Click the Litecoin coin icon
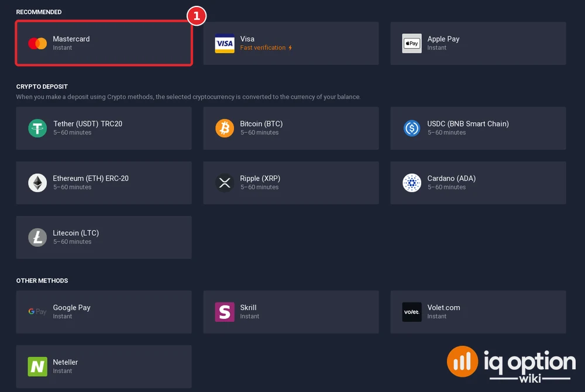 [37, 237]
